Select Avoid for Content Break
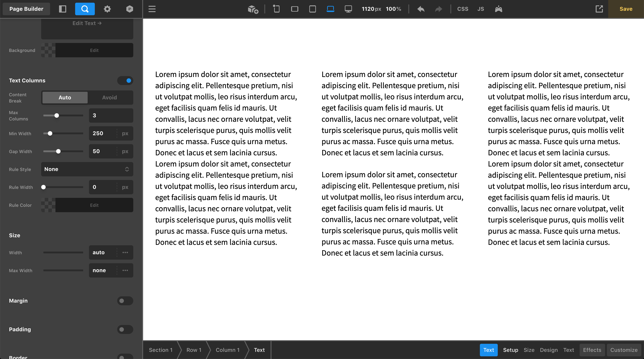The image size is (644, 359). coord(110,98)
